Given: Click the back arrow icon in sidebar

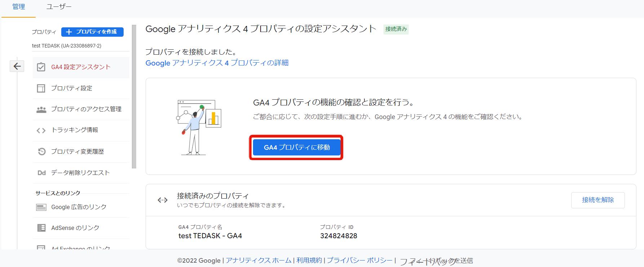Looking at the screenshot, I should [17, 66].
